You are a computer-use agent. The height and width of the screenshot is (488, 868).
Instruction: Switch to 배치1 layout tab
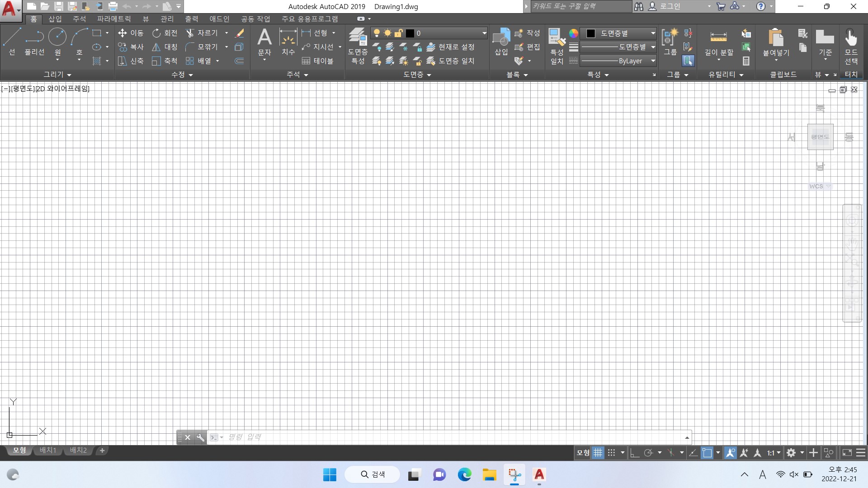pyautogui.click(x=48, y=450)
